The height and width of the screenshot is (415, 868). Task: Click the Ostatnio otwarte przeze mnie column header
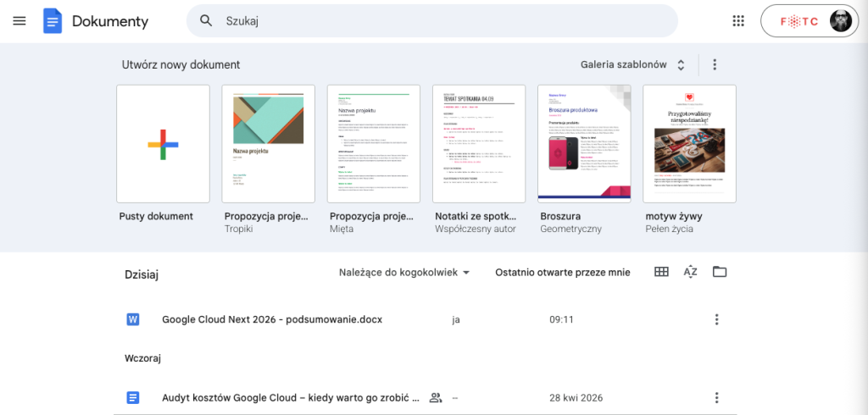click(x=563, y=272)
